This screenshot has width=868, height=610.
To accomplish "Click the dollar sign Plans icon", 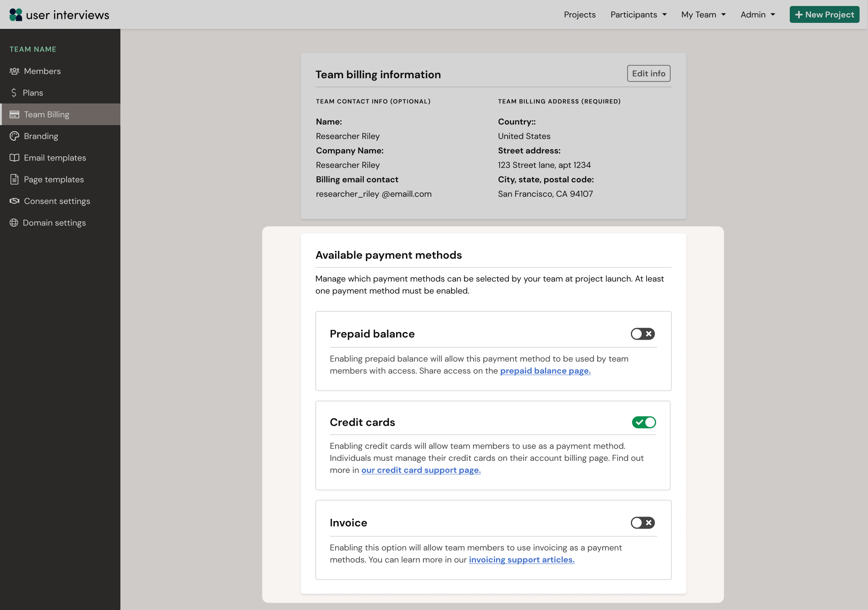I will [x=14, y=93].
